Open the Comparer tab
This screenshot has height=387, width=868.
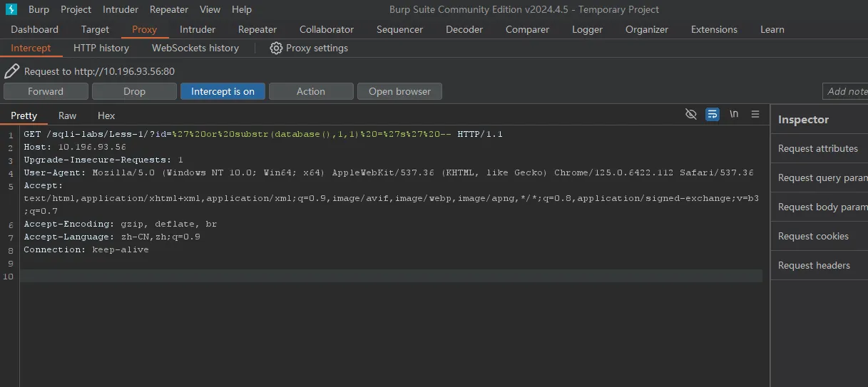click(x=527, y=29)
